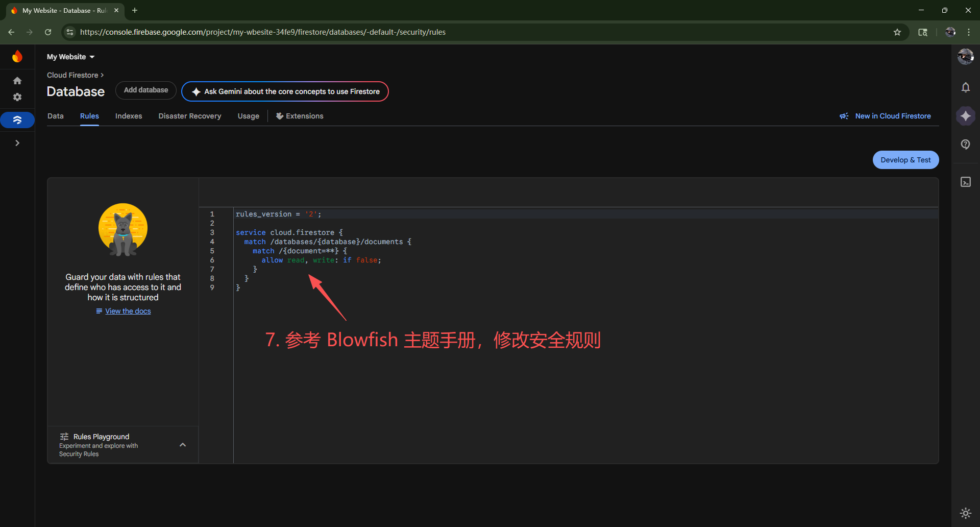The width and height of the screenshot is (980, 527).
Task: Click the Firebase logo icon
Action: (x=17, y=56)
